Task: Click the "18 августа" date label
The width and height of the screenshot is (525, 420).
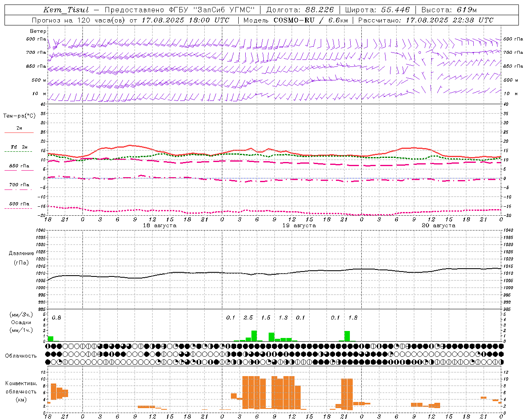Action: [x=160, y=226]
